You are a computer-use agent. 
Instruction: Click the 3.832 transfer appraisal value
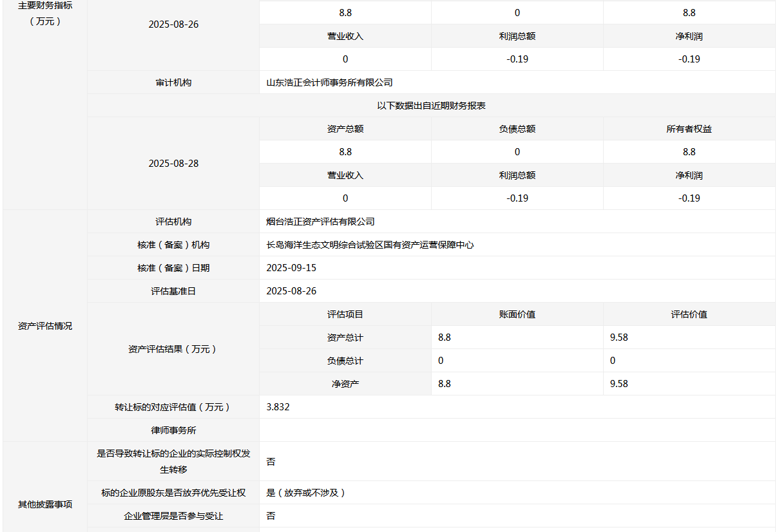coord(278,407)
